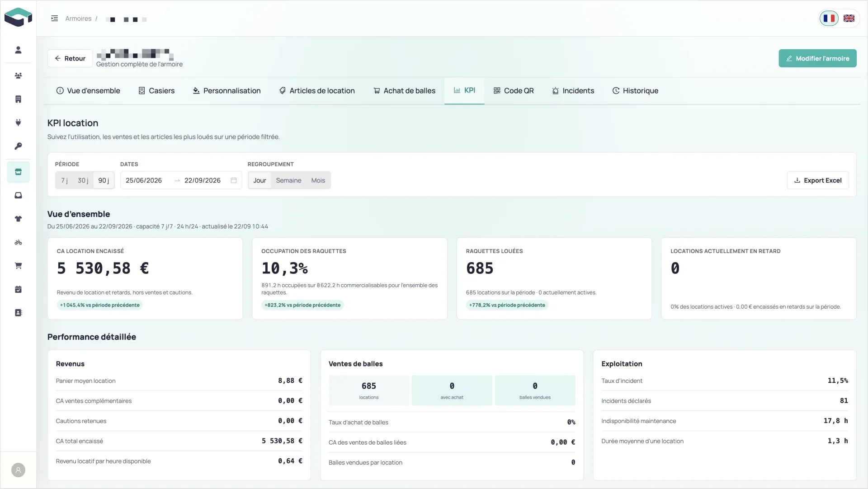The height and width of the screenshot is (489, 868).
Task: Open the shopping cart sidebar icon
Action: tap(18, 266)
